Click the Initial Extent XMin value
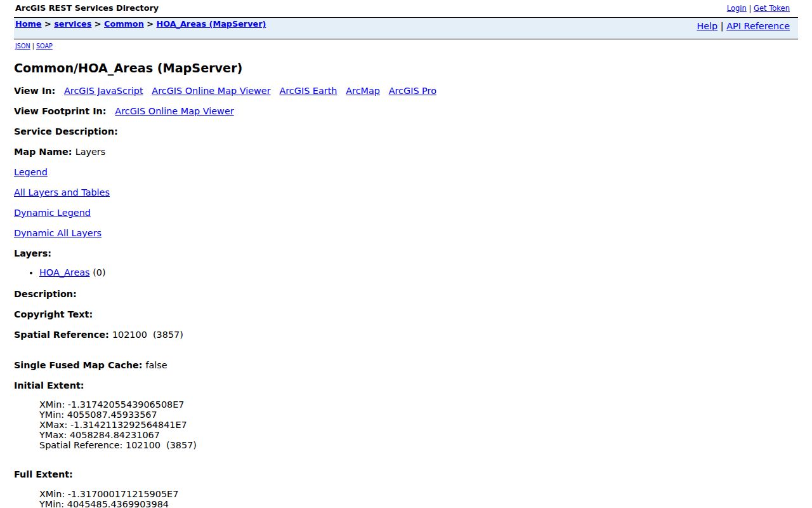 point(126,404)
